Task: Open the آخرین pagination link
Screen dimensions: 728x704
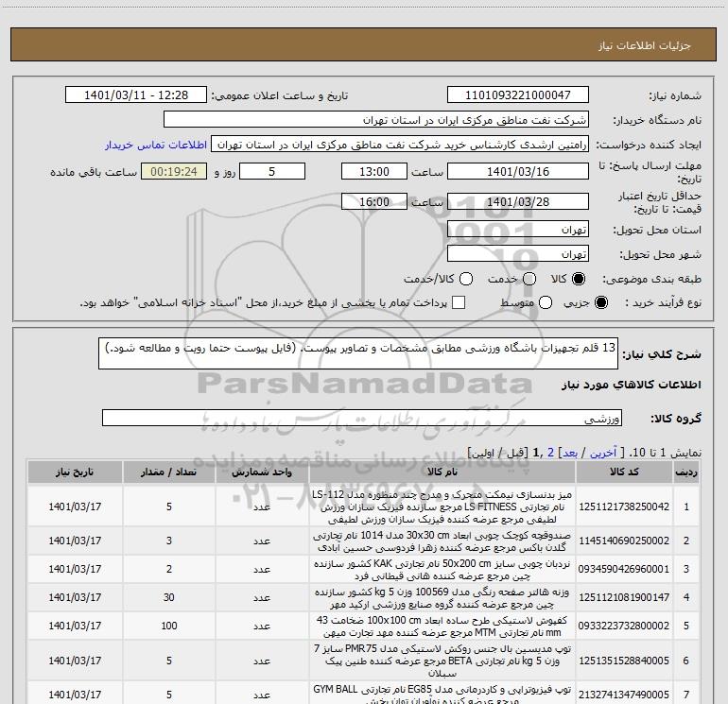Action: [x=603, y=453]
